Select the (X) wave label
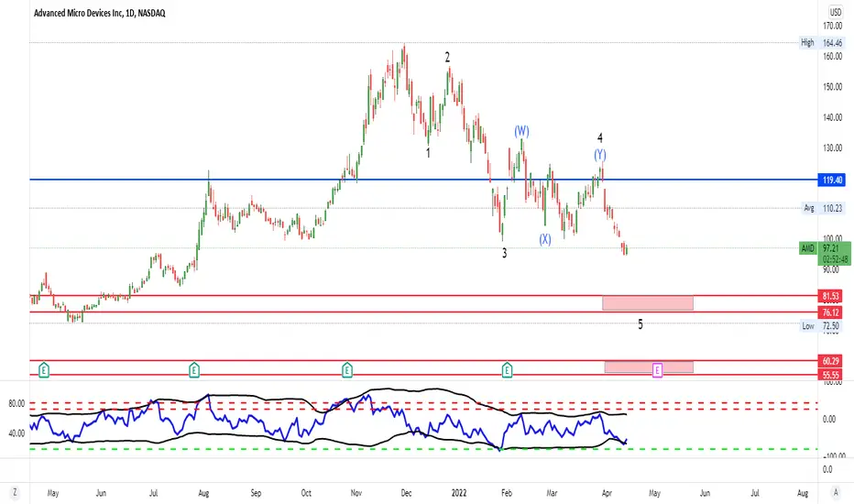 pos(545,239)
